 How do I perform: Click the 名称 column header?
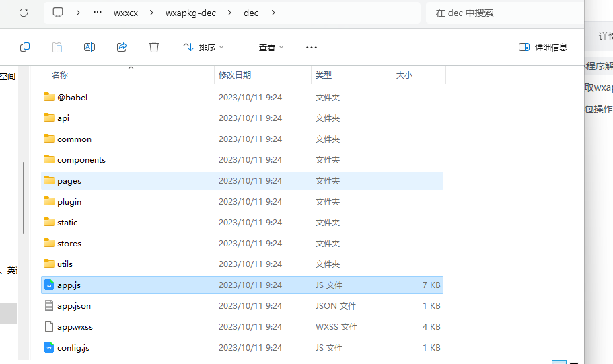click(60, 75)
